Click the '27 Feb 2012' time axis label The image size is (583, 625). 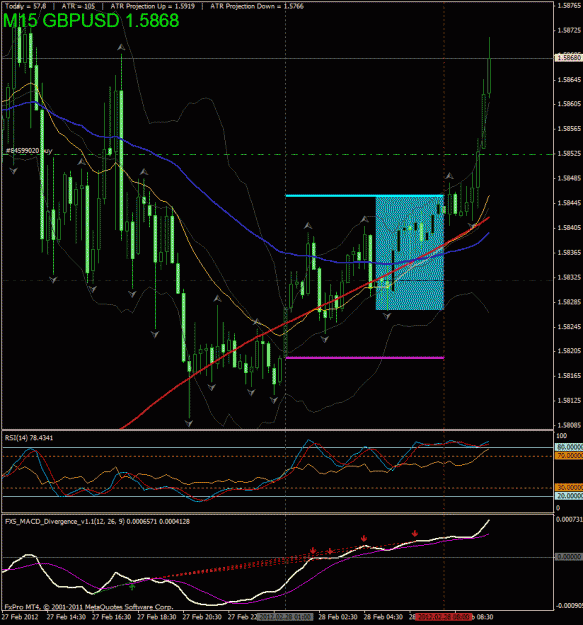click(x=22, y=617)
